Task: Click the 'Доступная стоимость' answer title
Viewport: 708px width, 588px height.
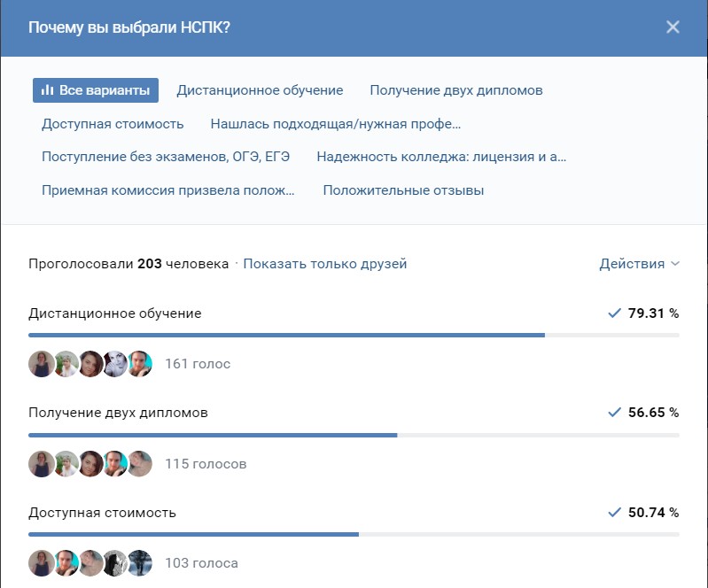Action: [x=102, y=513]
